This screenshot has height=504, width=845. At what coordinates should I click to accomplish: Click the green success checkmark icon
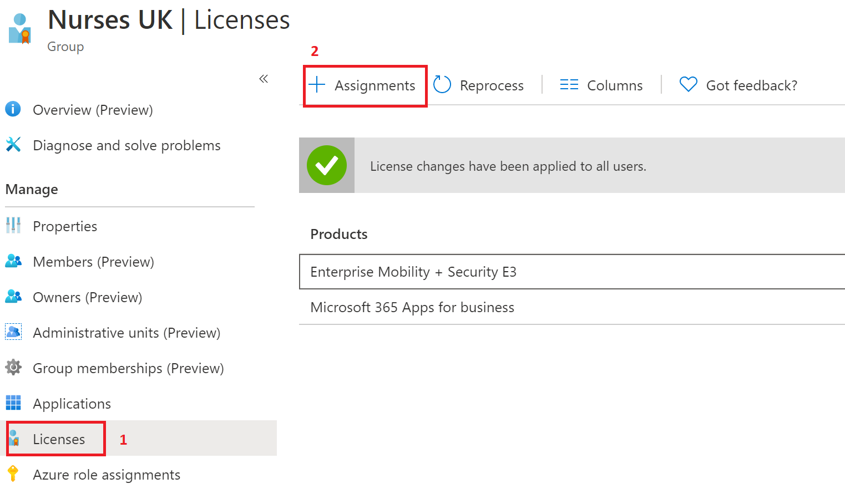(326, 165)
